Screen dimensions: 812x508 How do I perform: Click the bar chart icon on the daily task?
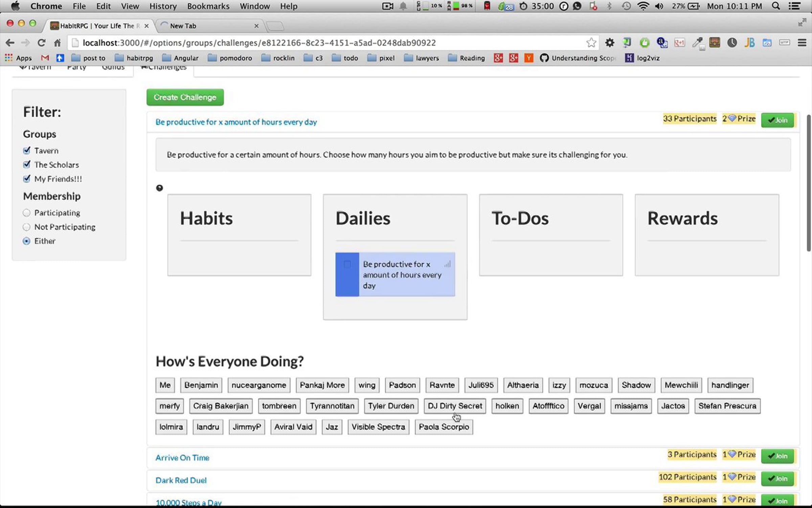pos(447,264)
